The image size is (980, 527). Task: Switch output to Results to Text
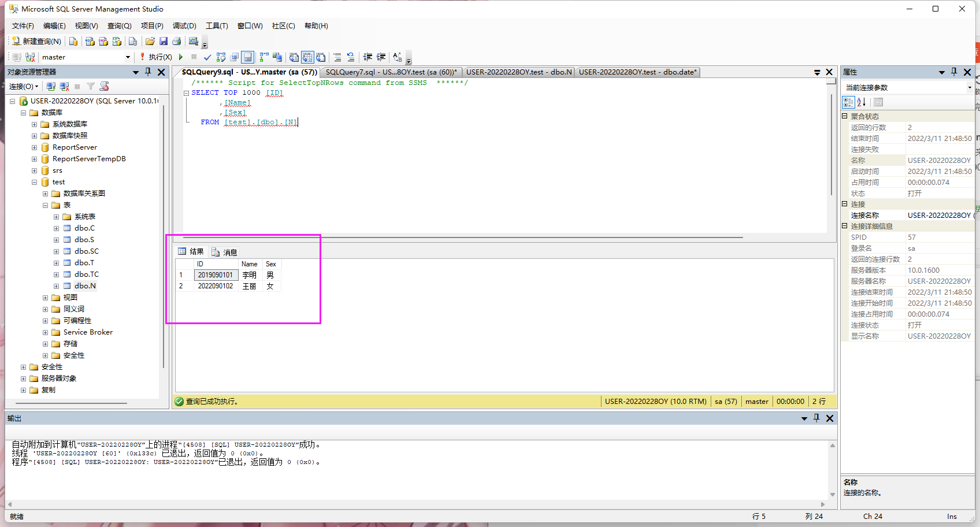[x=294, y=57]
